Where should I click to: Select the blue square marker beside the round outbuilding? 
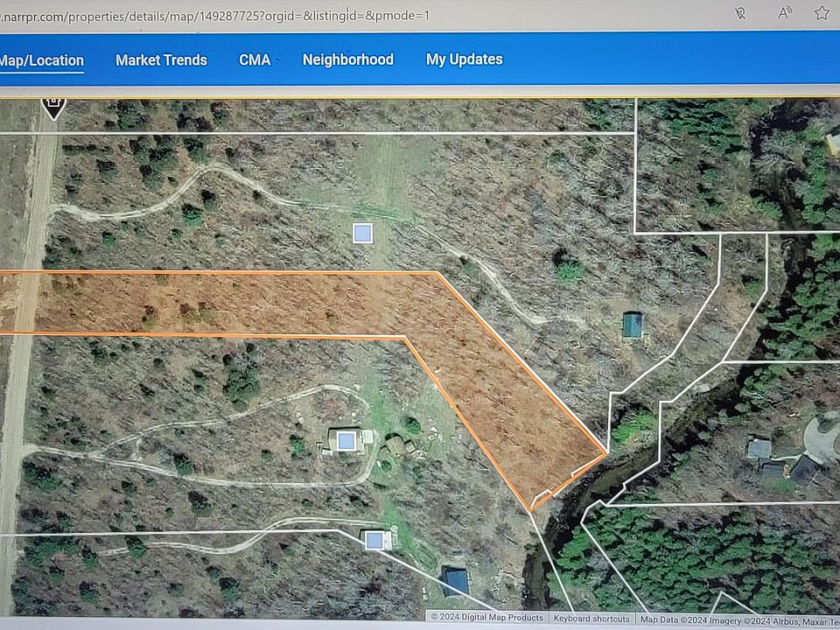point(346,441)
